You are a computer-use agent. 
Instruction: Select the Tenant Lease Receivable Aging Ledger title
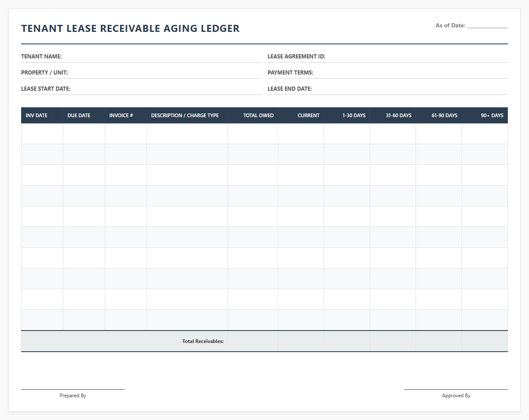(130, 29)
